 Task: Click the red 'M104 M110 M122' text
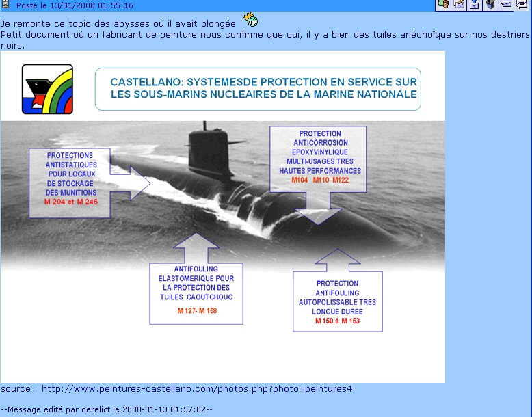(319, 180)
